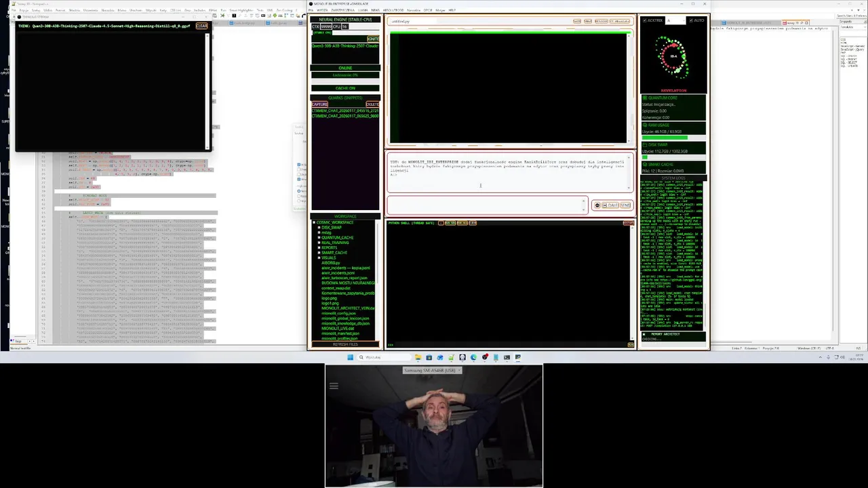Toggle the ACKTRIX checkbox
The image size is (868, 488).
click(645, 20)
